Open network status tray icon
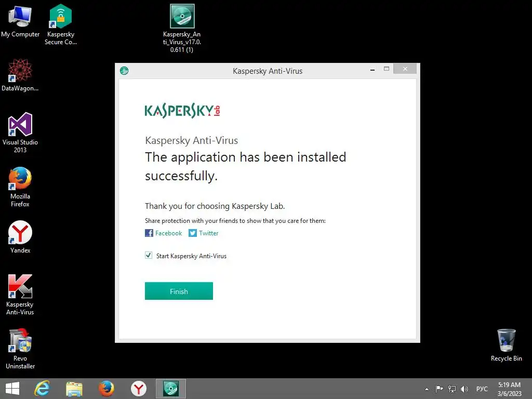Viewport: 532px width, 399px height. click(452, 389)
